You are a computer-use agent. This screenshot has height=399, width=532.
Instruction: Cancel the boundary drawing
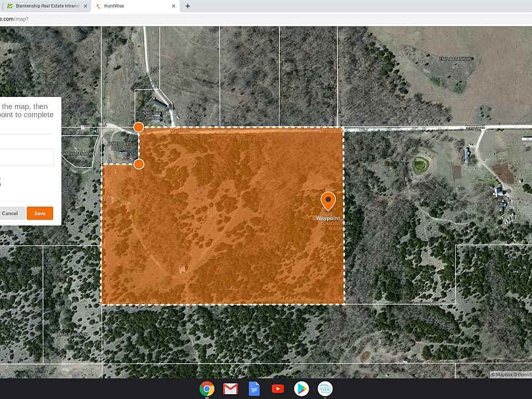pyautogui.click(x=10, y=213)
